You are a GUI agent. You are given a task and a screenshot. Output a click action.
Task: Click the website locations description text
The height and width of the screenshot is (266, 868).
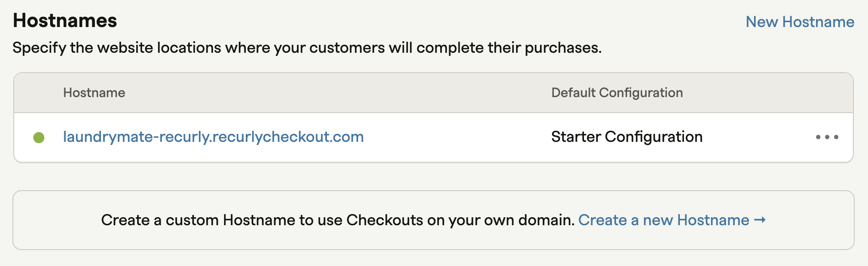pos(307,47)
